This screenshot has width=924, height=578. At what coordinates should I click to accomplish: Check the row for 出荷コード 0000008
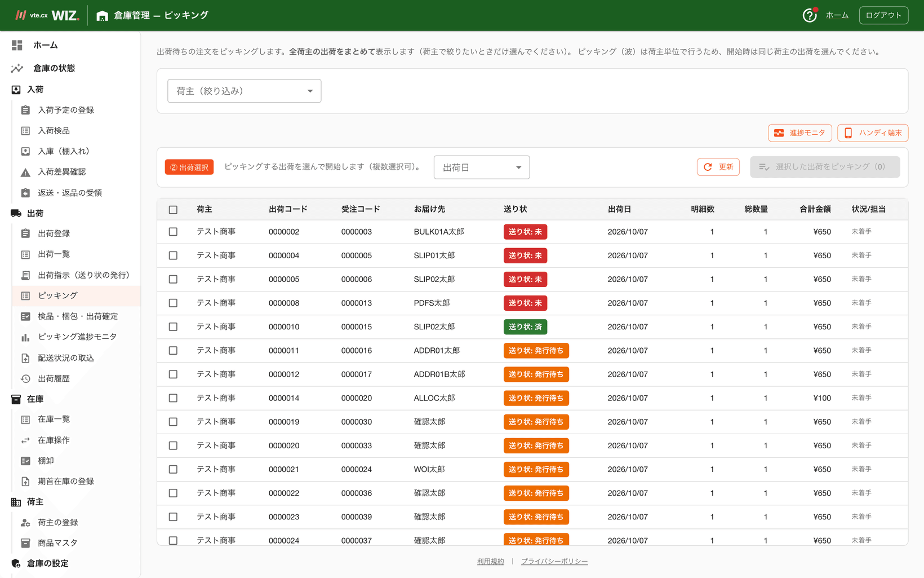click(x=173, y=303)
